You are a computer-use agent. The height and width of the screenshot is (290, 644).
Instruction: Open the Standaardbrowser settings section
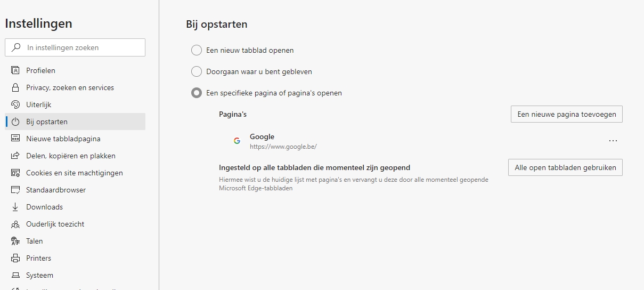pos(56,190)
